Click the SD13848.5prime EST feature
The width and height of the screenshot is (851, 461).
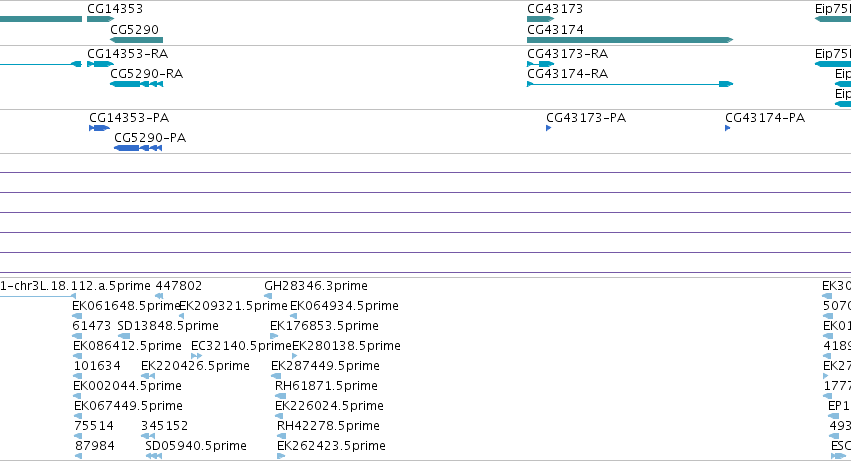pos(124,336)
